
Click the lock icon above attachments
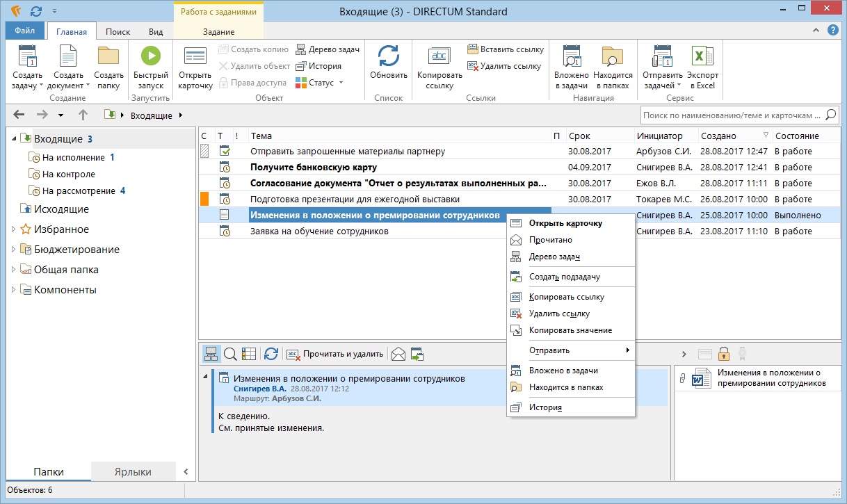tap(724, 354)
